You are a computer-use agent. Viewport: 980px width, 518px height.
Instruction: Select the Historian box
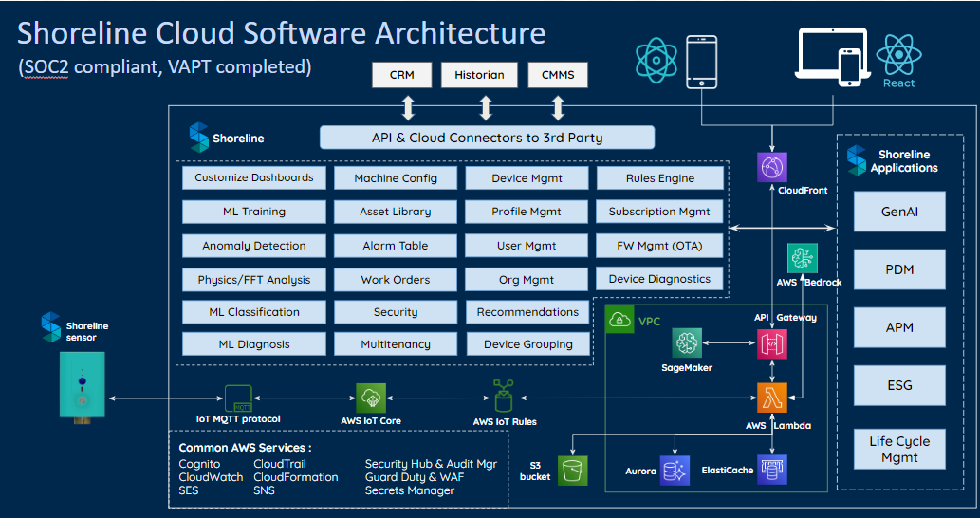(479, 75)
